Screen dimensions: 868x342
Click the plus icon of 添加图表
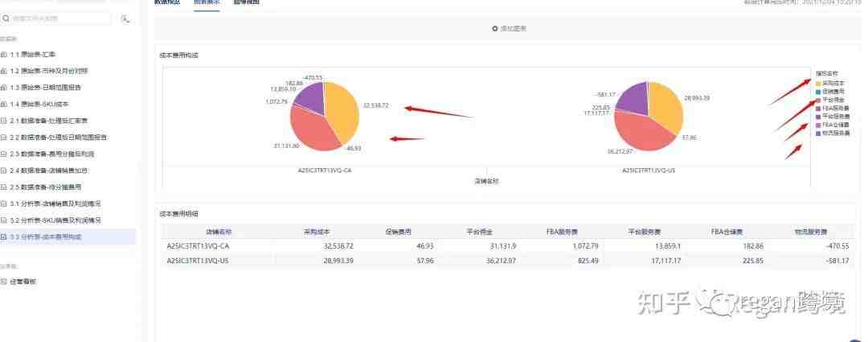tap(495, 28)
